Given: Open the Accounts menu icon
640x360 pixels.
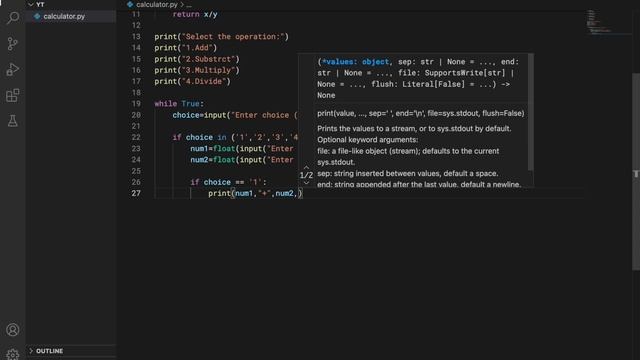Looking at the screenshot, I should click(13, 329).
